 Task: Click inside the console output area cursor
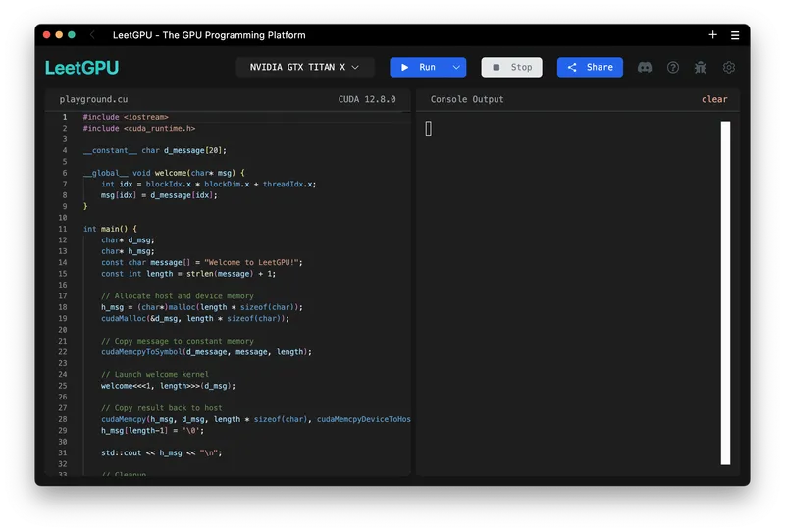point(429,130)
